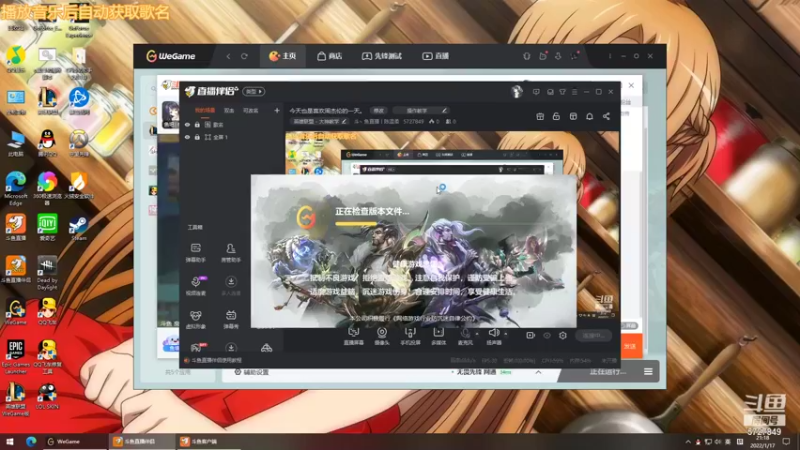Add a 多媒体 media source
800x450 pixels.
pyautogui.click(x=438, y=336)
